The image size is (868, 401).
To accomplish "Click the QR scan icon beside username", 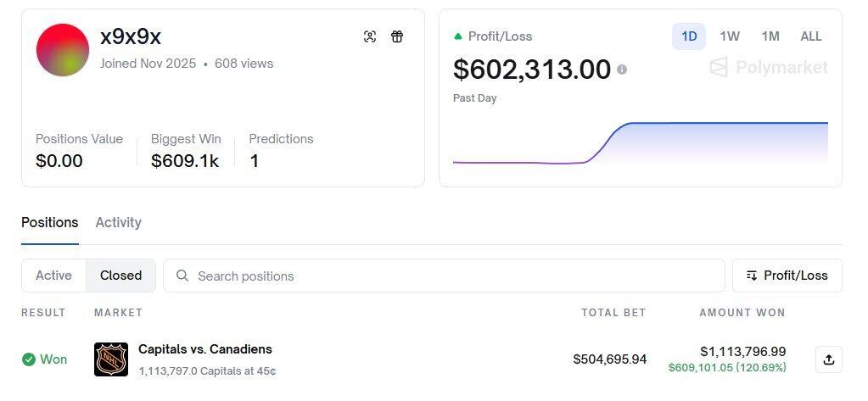I will [370, 36].
